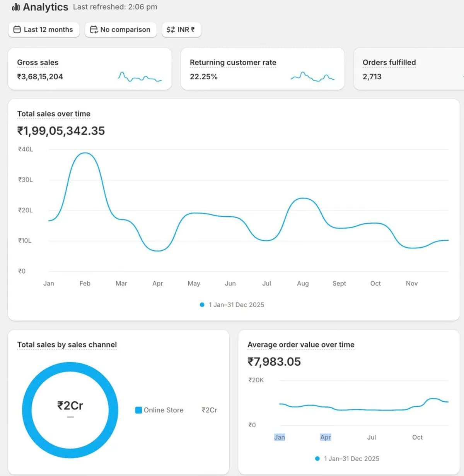Click the Gross sales sparkline chart

click(x=140, y=77)
